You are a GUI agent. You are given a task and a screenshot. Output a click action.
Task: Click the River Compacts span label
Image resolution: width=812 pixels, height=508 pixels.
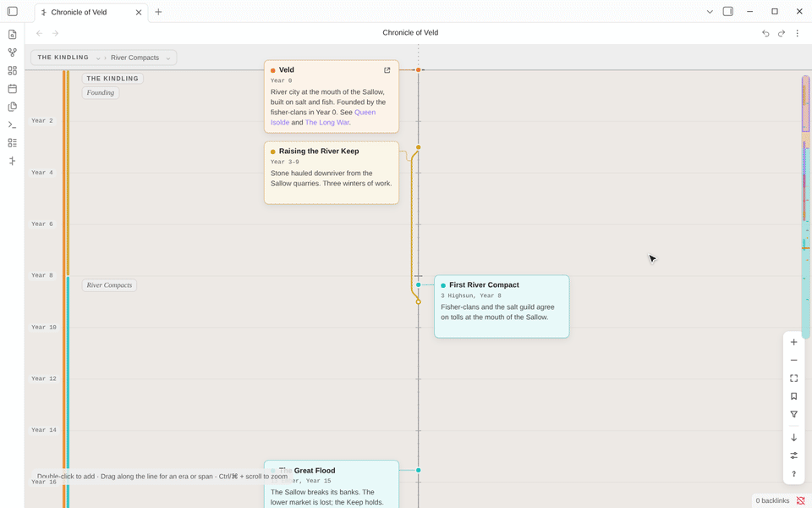(109, 285)
